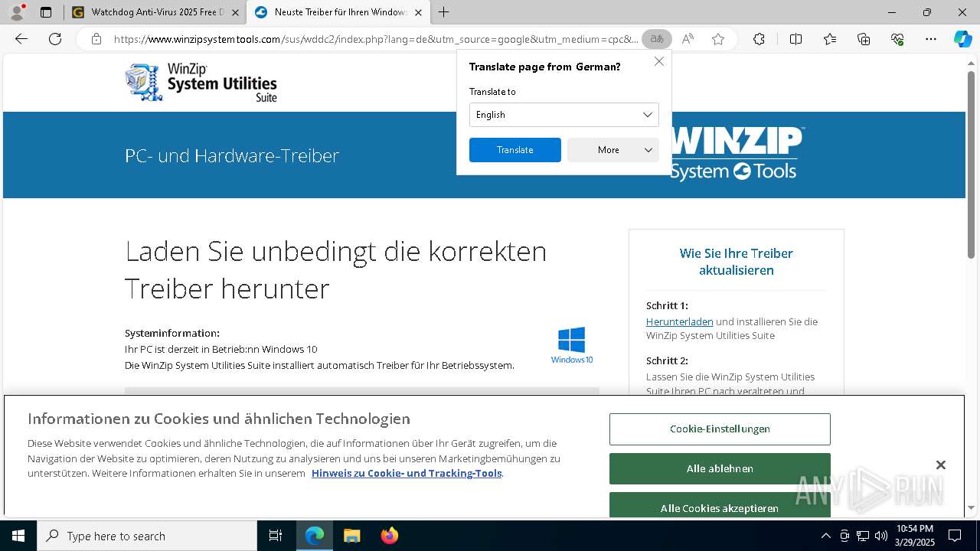Click the PC- und Hardware-Treiber banner text

[232, 155]
